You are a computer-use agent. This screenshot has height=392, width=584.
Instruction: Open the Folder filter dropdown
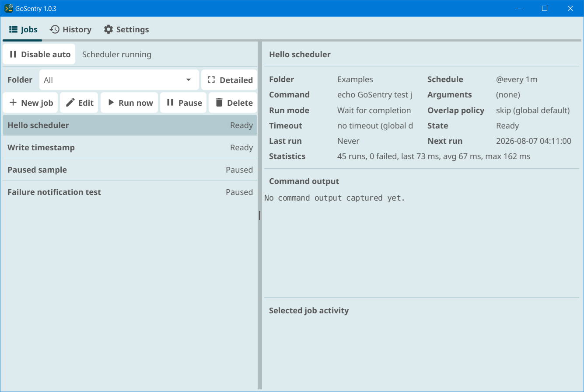[119, 80]
